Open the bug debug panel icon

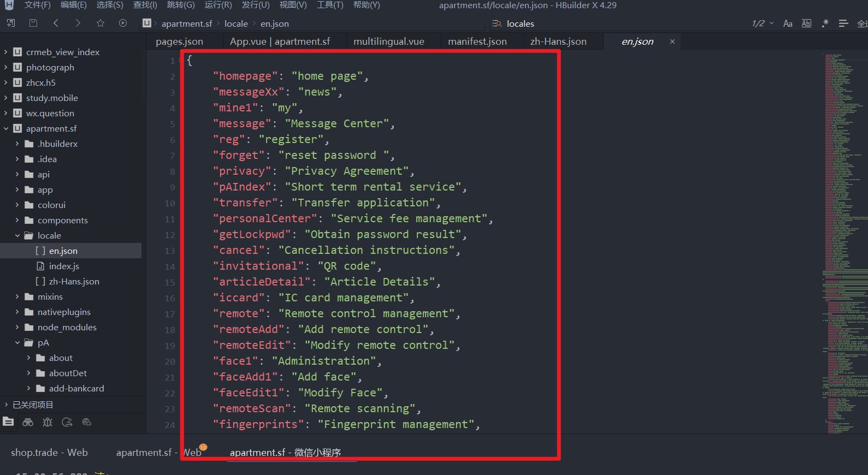pos(48,422)
